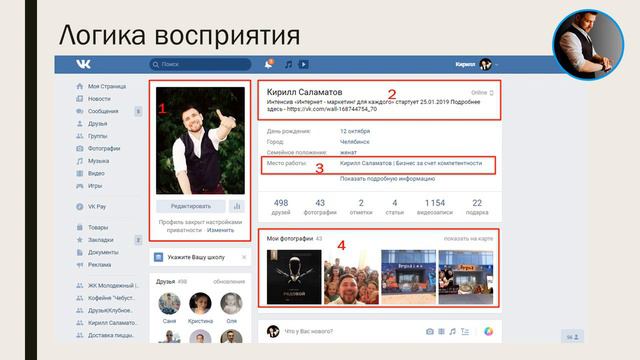Viewport: 640px width, 360px height.
Task: Attach video using the film icon in post box
Action: pos(441,331)
